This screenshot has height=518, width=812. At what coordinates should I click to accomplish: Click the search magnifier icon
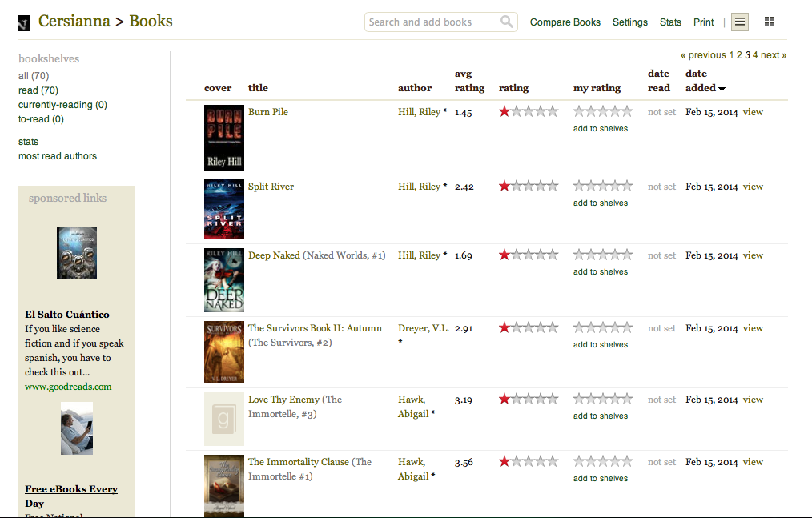coord(507,22)
